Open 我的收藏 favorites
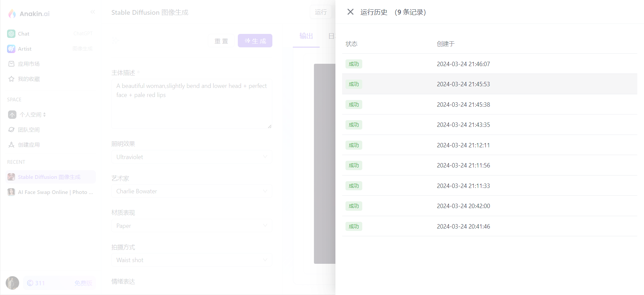 (x=50, y=79)
